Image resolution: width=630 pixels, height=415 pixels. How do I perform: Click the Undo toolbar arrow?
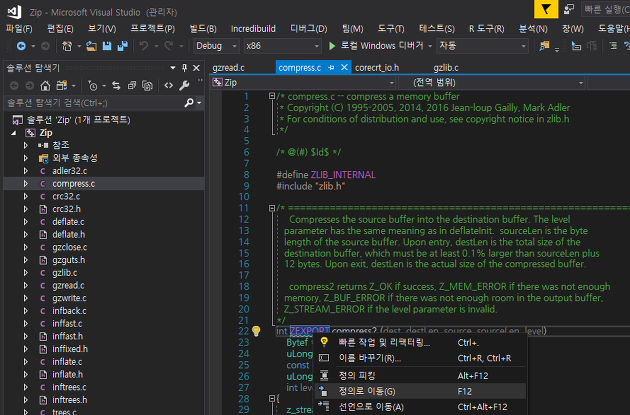tap(143, 46)
